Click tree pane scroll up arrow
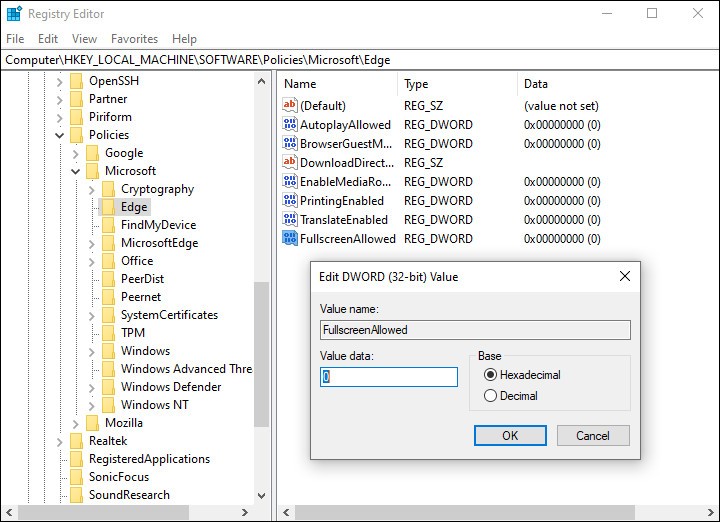Image resolution: width=720 pixels, height=522 pixels. pos(261,81)
